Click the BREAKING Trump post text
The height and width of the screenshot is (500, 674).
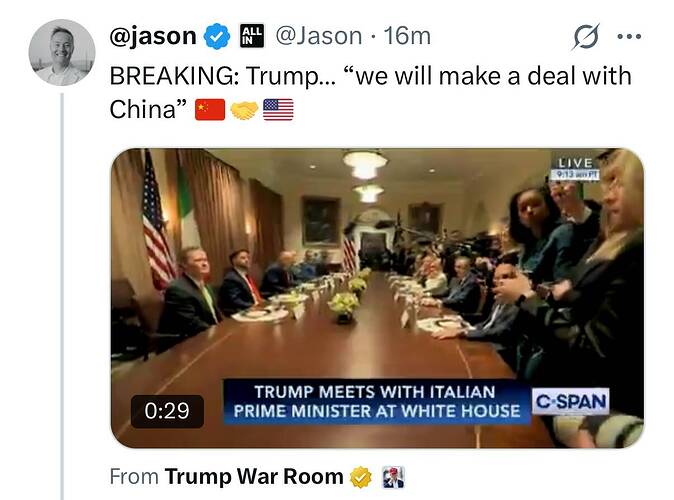(x=371, y=92)
